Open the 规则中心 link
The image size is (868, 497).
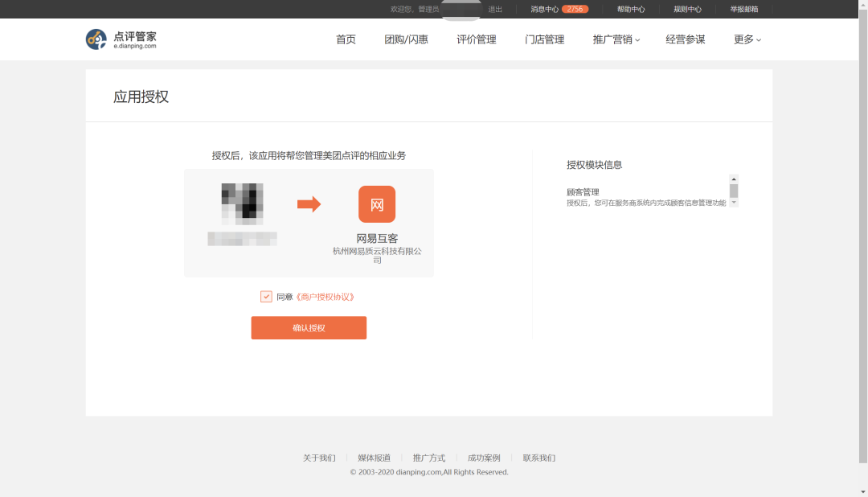pyautogui.click(x=687, y=9)
